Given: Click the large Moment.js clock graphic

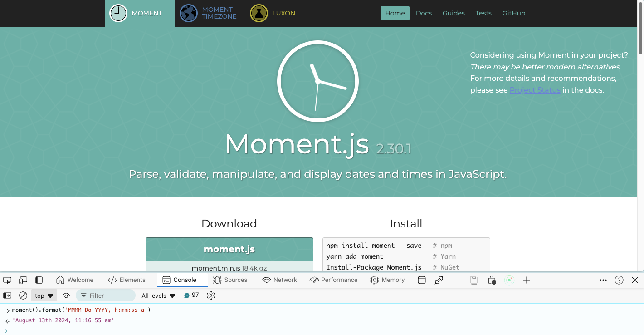Looking at the screenshot, I should pyautogui.click(x=318, y=82).
